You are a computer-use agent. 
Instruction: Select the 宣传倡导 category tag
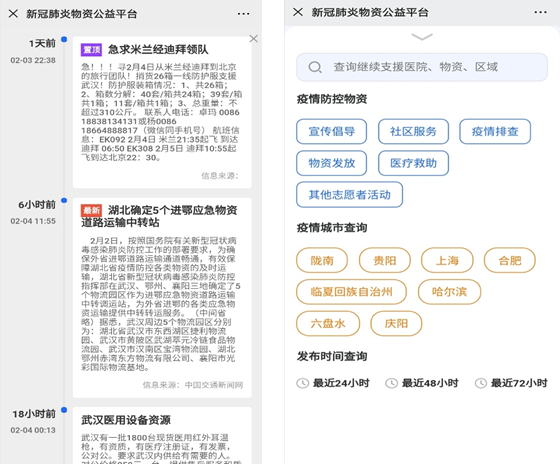tap(331, 131)
